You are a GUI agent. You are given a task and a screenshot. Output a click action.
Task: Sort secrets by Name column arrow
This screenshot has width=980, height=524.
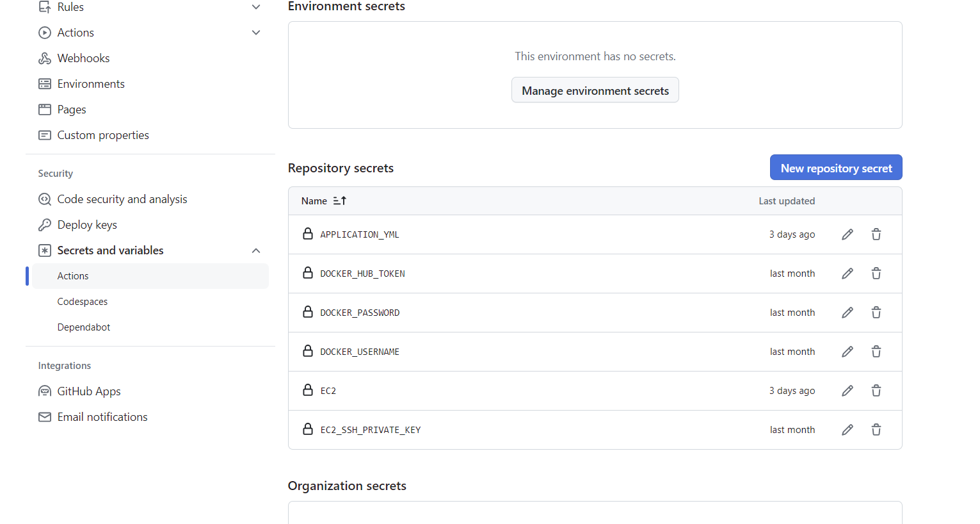point(340,201)
